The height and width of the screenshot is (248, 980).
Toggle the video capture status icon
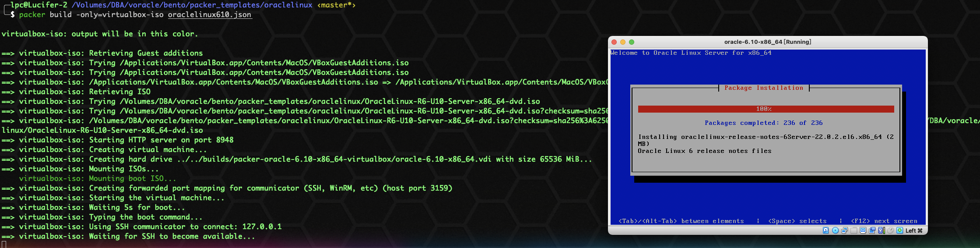[872, 230]
